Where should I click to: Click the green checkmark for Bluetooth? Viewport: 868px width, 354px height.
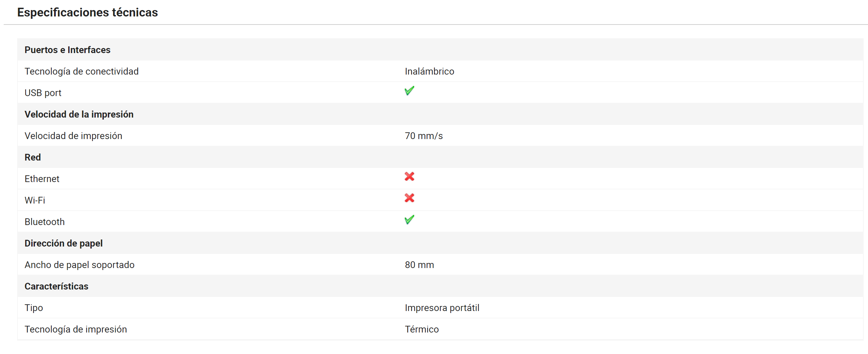[409, 220]
